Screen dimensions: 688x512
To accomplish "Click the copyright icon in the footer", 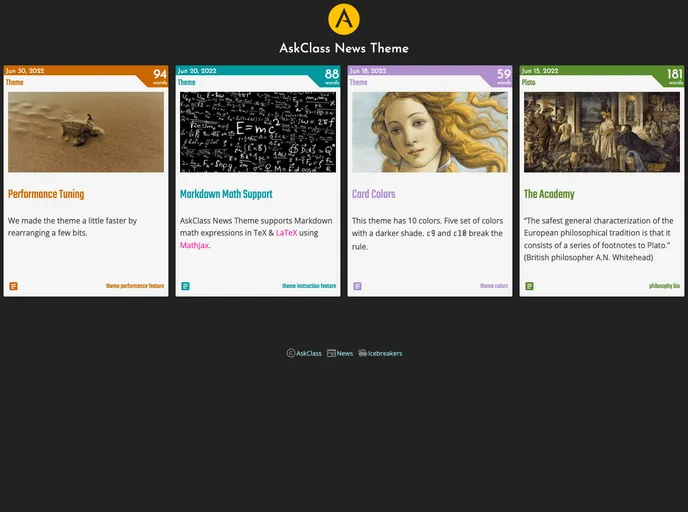I will click(291, 353).
